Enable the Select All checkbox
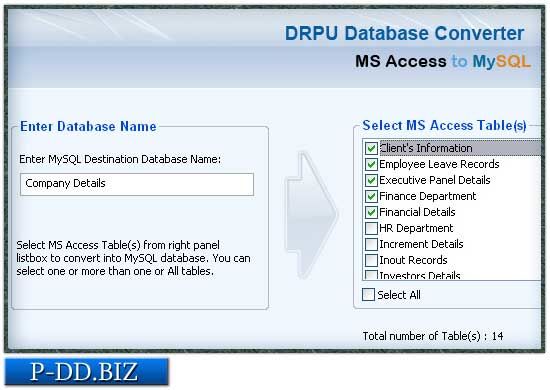The width and height of the screenshot is (550, 390). pos(368,295)
